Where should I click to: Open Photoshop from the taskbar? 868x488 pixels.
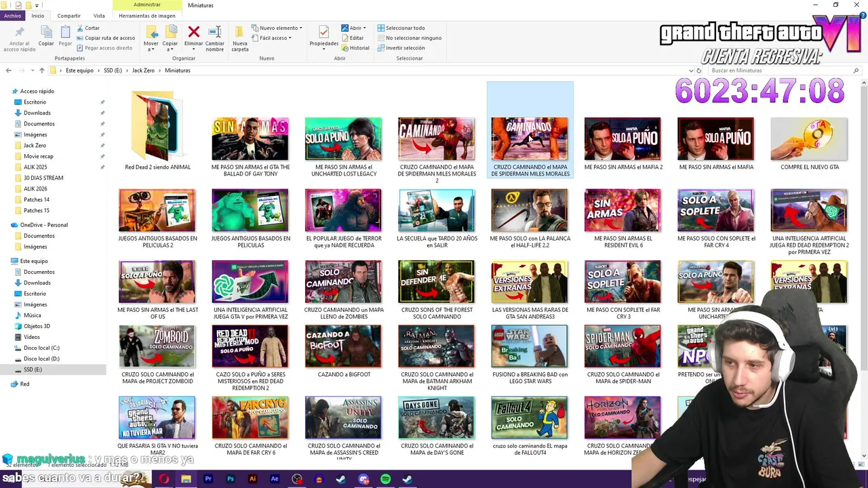coord(231,479)
